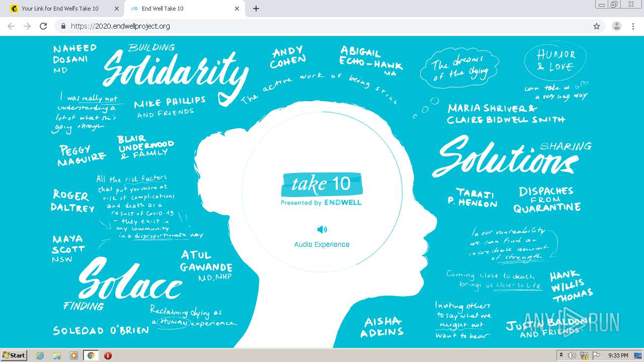644x362 pixels.
Task: Click the 'Humor & Love' bubble
Action: 555,61
